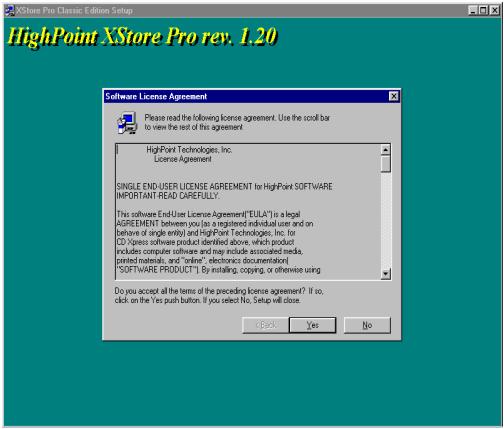Click the 'SOFTWARE PRODUCT' line in agreement
Screen dimensions: 504x429
(218, 270)
